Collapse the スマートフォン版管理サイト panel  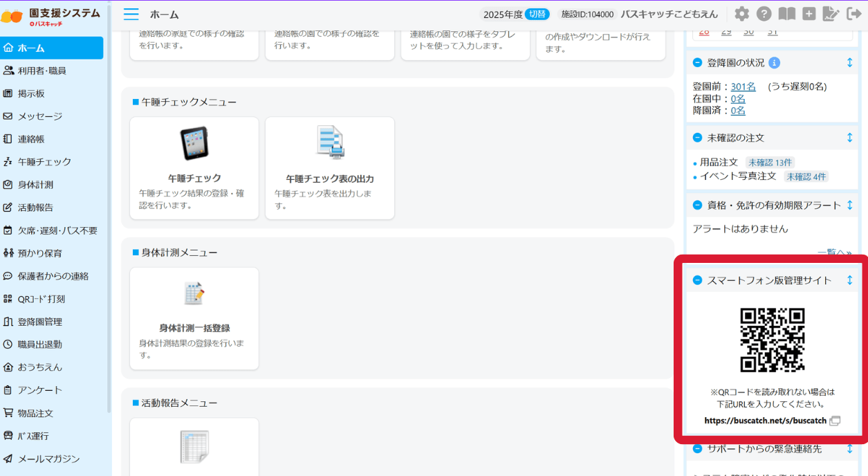pyautogui.click(x=699, y=280)
